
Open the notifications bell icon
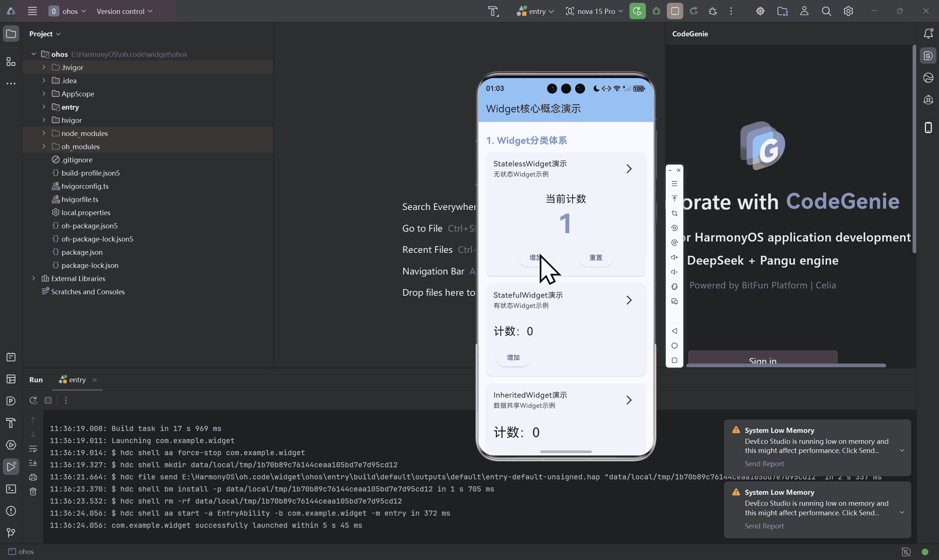928,34
